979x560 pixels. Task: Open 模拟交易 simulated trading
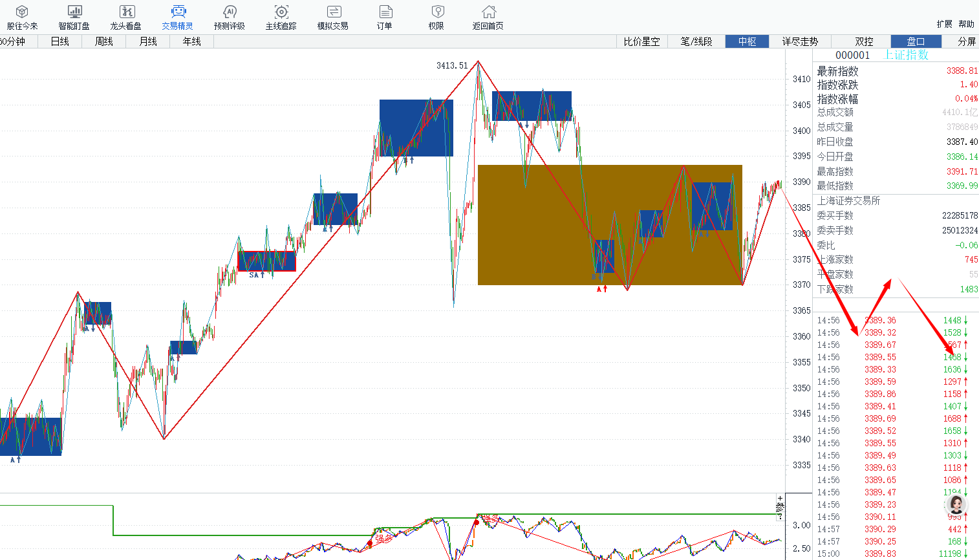coord(333,17)
